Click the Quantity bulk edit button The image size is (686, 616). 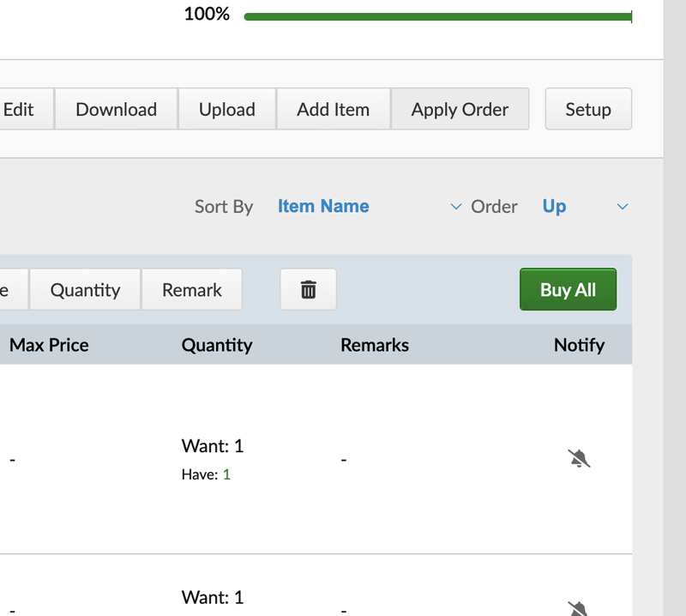click(x=85, y=290)
